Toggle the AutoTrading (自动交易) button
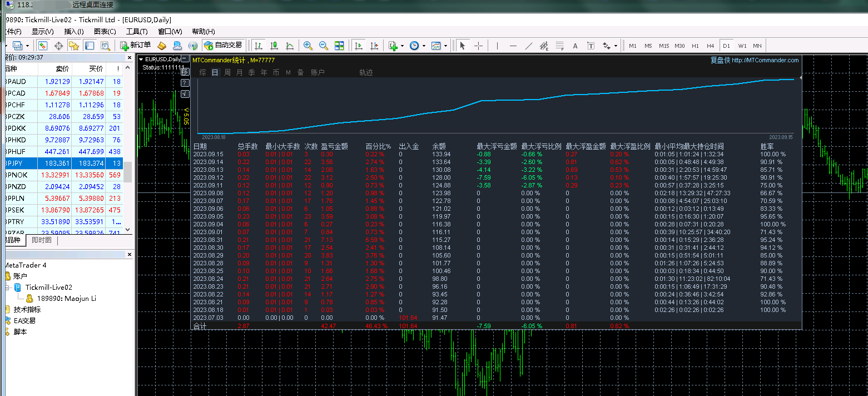Viewport: 868px width, 396px height. click(223, 46)
